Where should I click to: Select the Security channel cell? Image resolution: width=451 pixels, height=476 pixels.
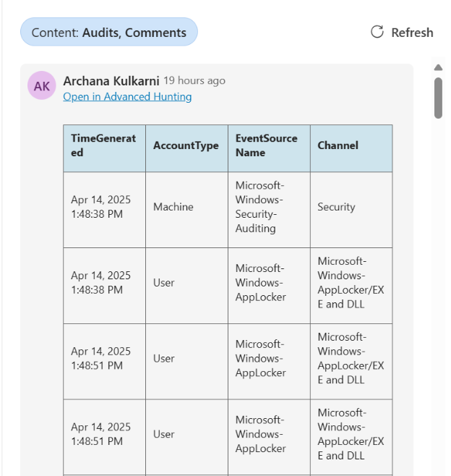336,207
